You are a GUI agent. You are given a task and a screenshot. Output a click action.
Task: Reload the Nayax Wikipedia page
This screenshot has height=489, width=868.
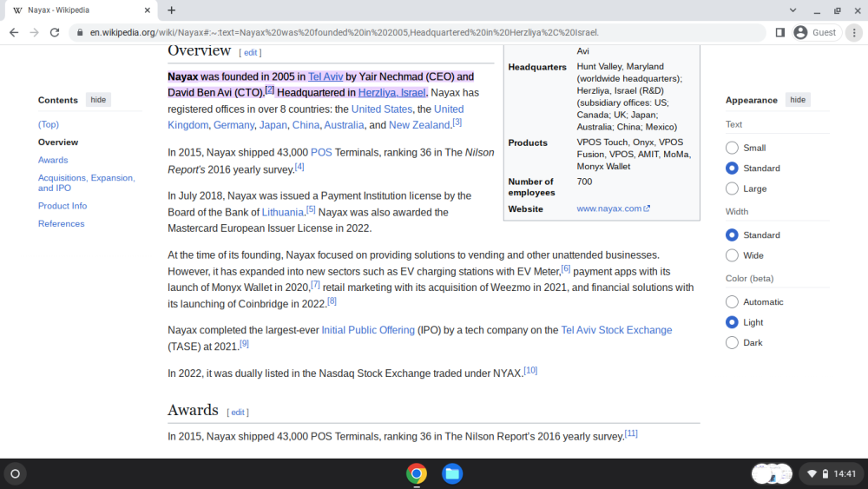click(x=54, y=33)
